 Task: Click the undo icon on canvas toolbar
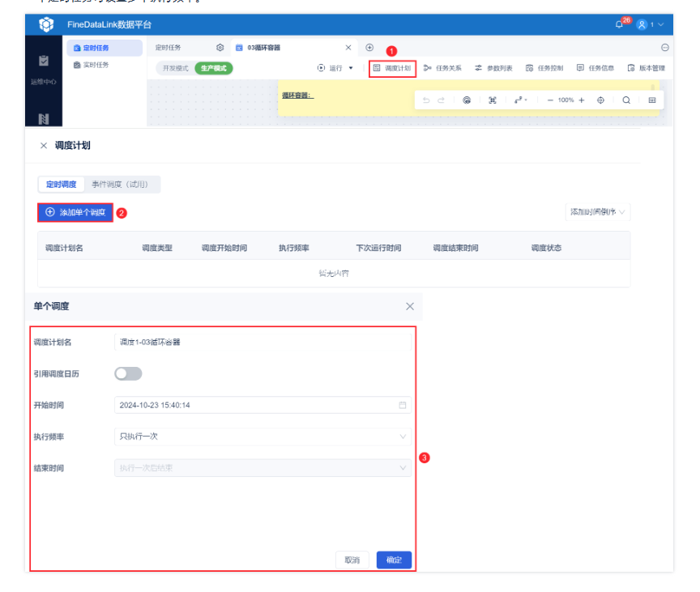coord(426,100)
